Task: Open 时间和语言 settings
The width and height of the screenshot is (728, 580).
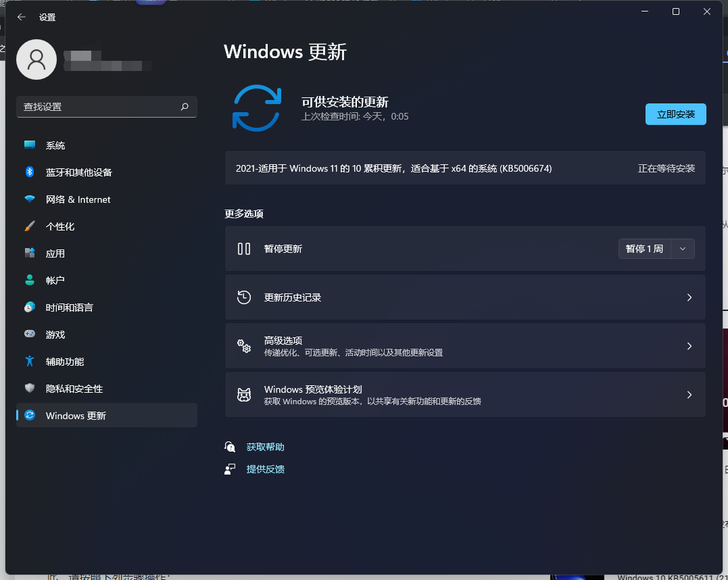Action: pos(107,308)
